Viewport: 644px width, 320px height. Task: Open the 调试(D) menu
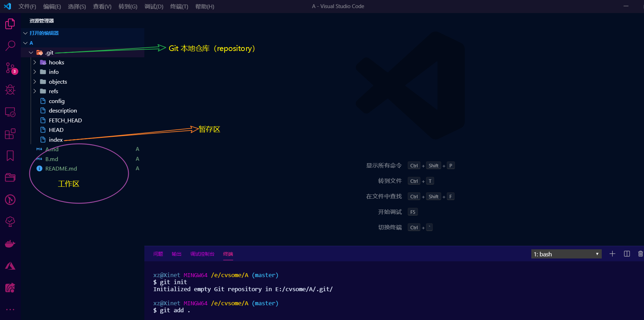[x=154, y=6]
